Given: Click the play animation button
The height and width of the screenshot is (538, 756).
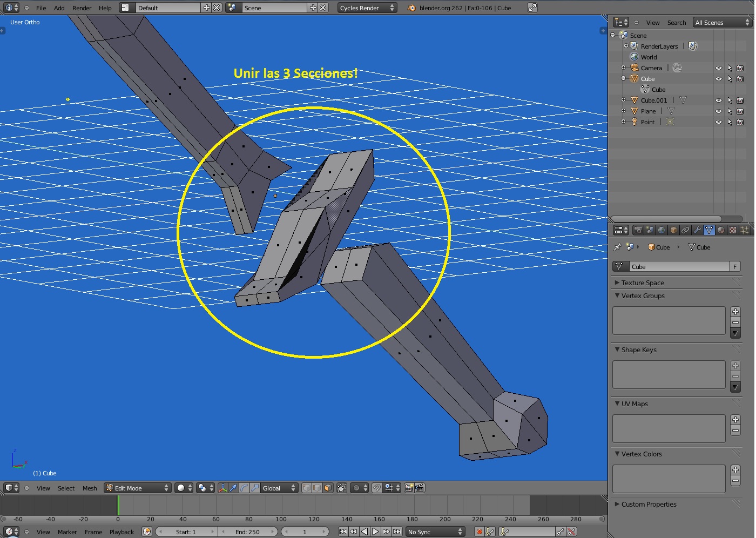Looking at the screenshot, I should click(x=375, y=532).
